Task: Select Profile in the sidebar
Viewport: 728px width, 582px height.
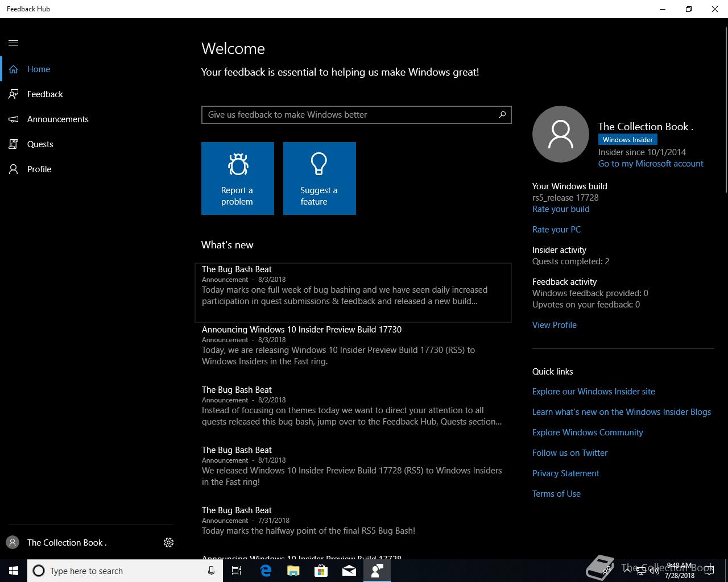Action: click(x=91, y=169)
